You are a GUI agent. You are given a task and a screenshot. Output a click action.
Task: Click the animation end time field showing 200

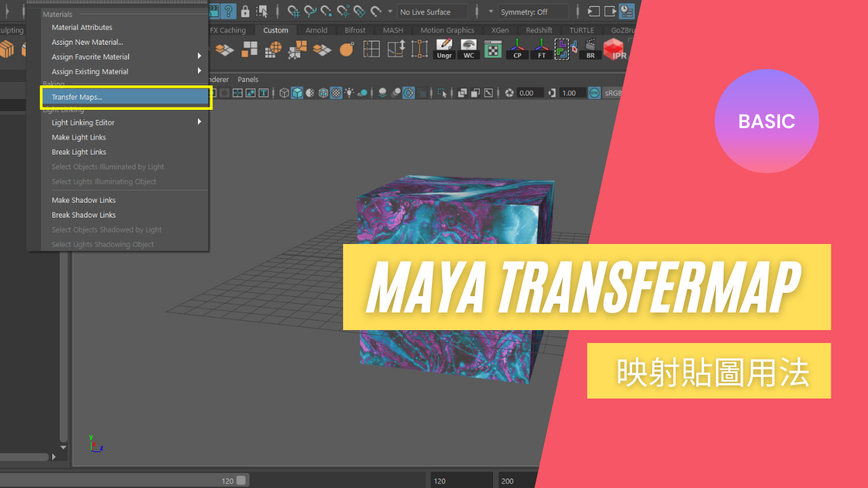point(509,481)
